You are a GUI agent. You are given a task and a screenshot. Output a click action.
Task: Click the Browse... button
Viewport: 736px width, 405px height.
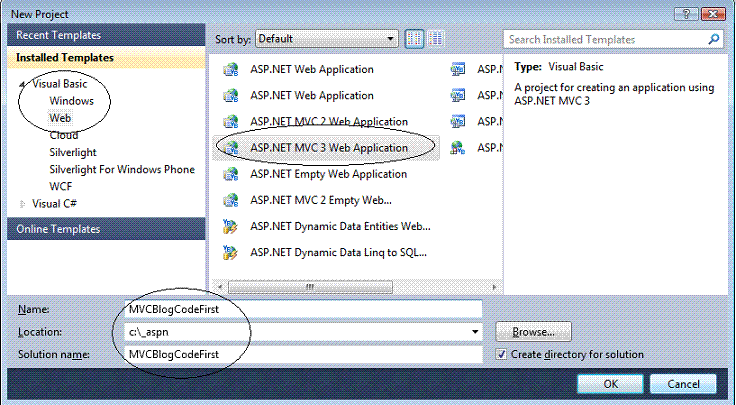pos(533,332)
